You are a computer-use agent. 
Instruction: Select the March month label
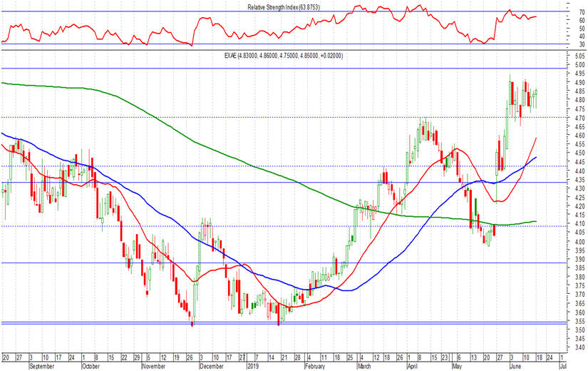click(363, 366)
